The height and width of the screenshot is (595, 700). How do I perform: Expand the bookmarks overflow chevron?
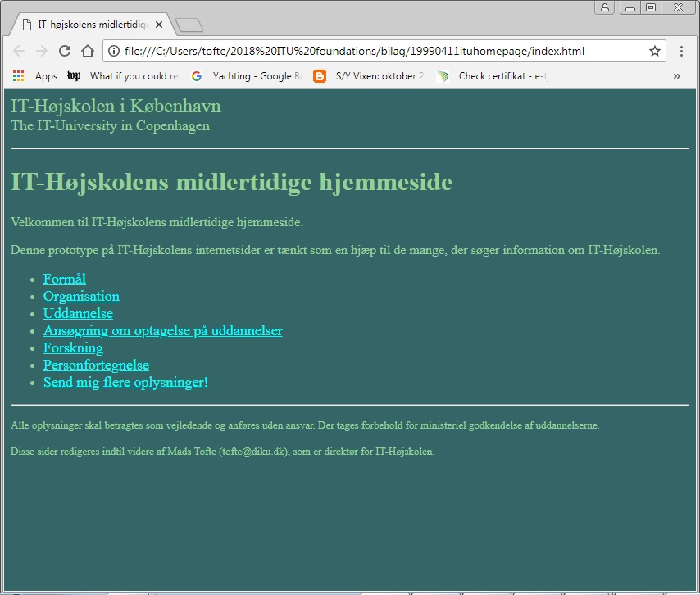677,75
